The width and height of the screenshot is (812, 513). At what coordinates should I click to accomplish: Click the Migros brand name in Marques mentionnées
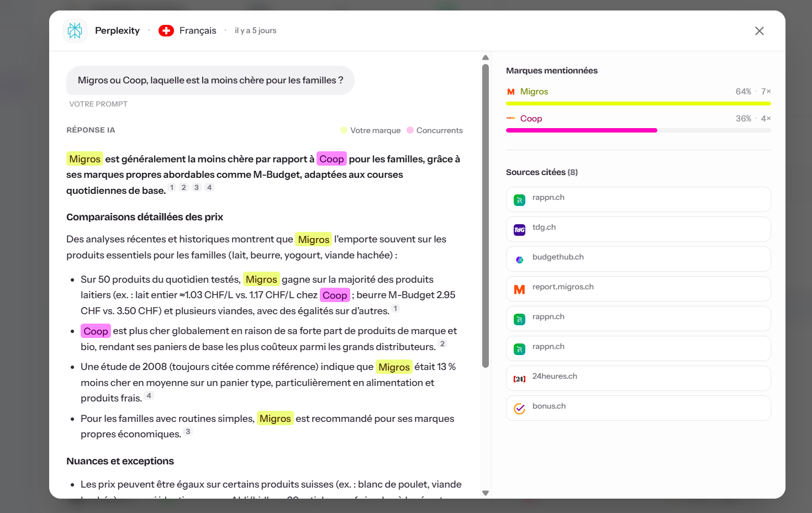(x=534, y=92)
